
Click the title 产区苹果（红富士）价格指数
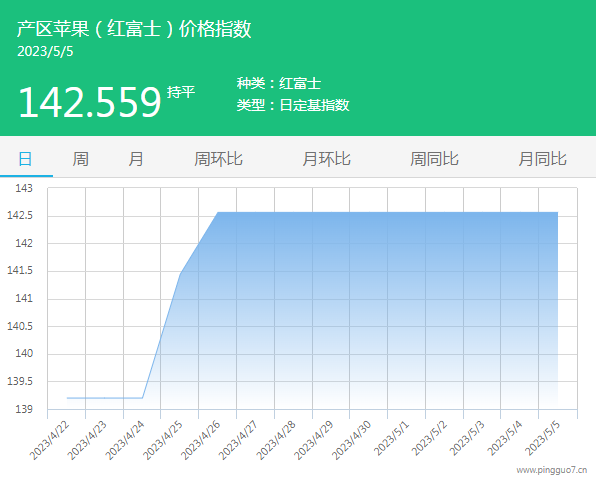click(x=134, y=29)
